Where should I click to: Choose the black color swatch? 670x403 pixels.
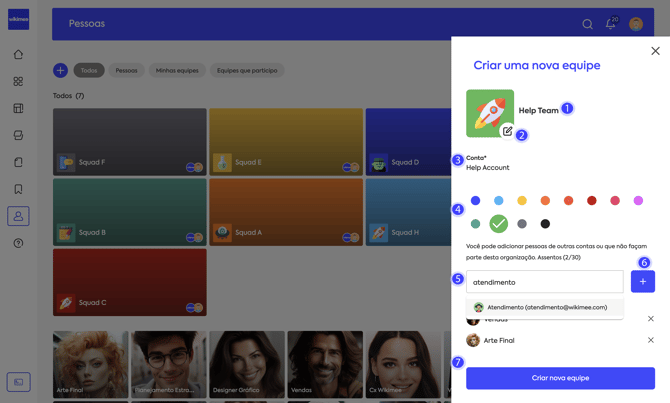click(x=545, y=224)
